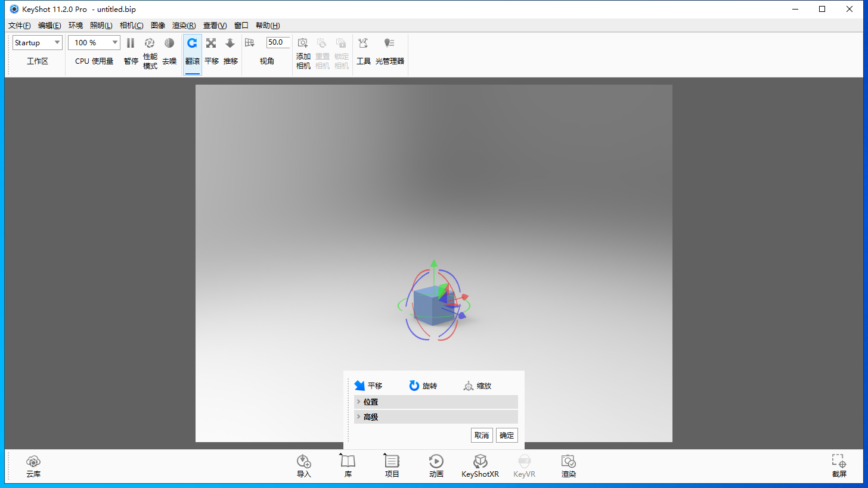Click the 确定 confirm button

507,435
